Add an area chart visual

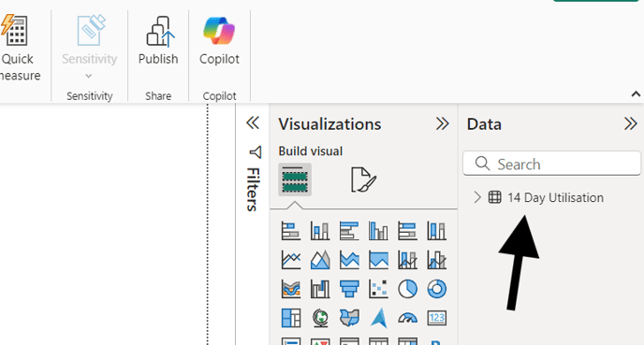click(320, 260)
